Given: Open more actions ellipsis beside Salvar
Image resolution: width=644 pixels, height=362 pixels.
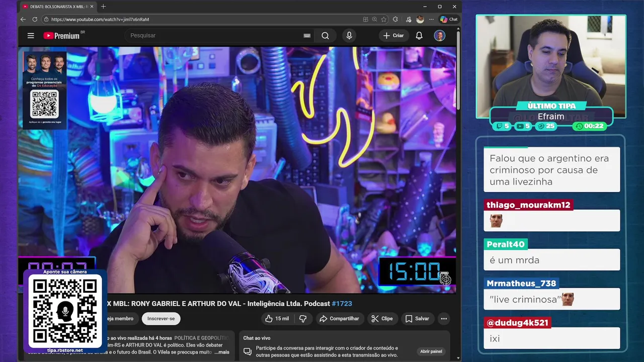Looking at the screenshot, I should [x=444, y=318].
